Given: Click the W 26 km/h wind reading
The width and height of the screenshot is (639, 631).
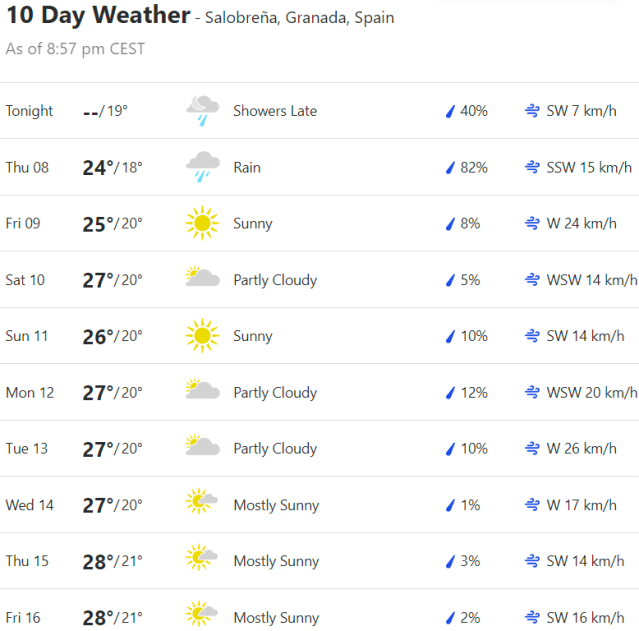Looking at the screenshot, I should (581, 448).
